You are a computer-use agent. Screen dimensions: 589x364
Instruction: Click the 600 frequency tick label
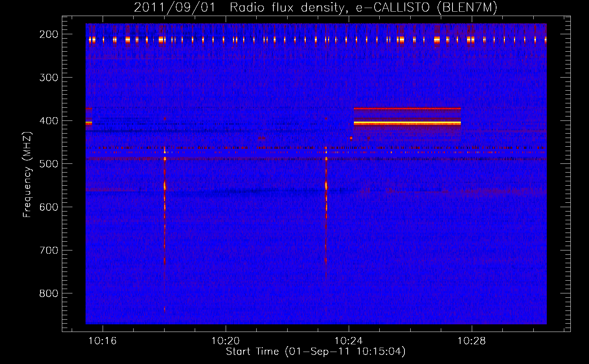click(49, 207)
